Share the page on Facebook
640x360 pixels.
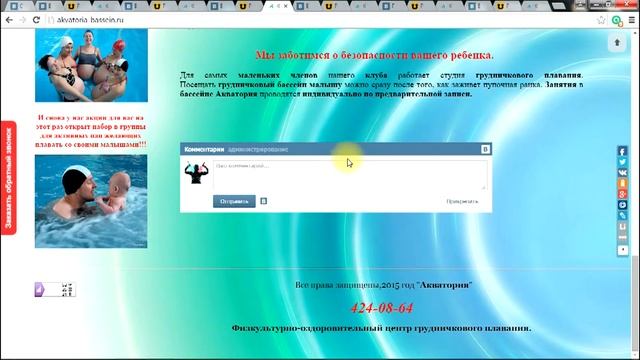pos(622,151)
